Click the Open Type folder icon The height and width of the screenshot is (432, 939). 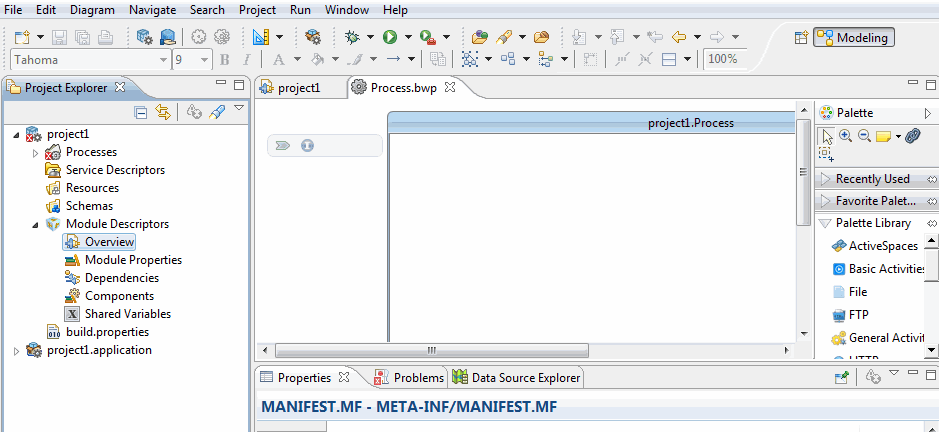480,37
